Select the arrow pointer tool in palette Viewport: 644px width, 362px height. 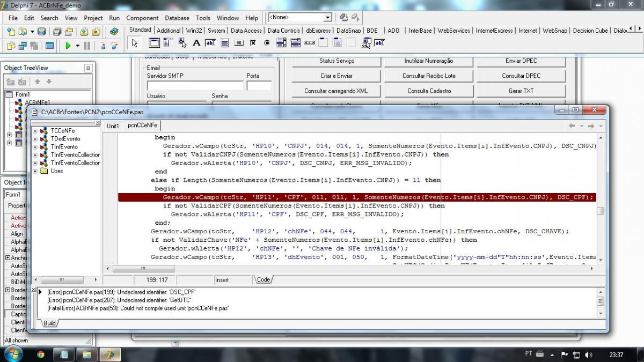(x=135, y=43)
